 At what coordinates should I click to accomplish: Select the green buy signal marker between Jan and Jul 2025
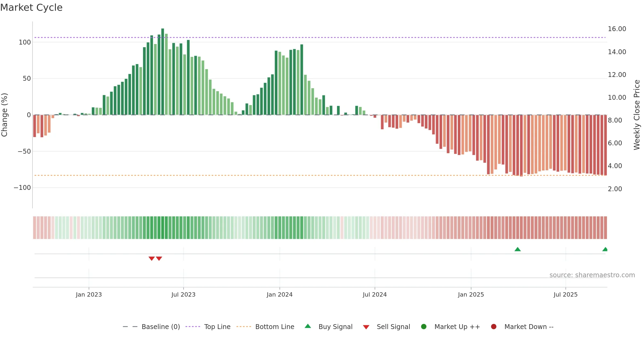point(518,249)
